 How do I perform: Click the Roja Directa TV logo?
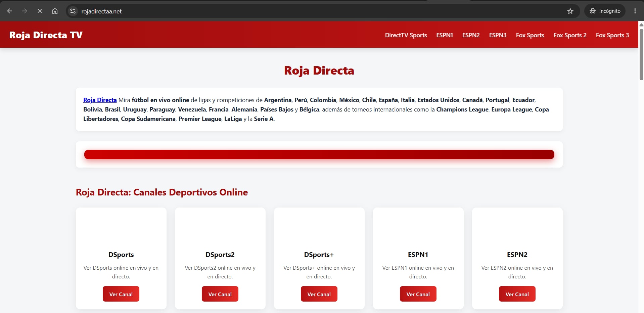[46, 35]
